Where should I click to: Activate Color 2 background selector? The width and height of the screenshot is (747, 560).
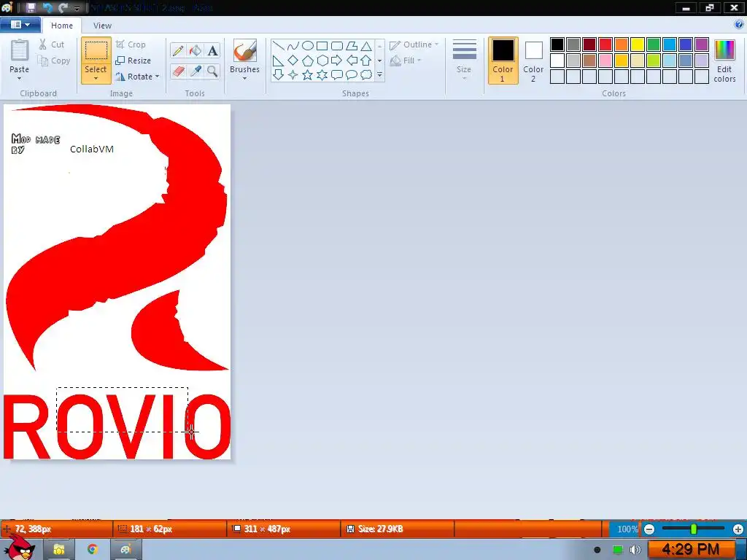click(x=533, y=61)
